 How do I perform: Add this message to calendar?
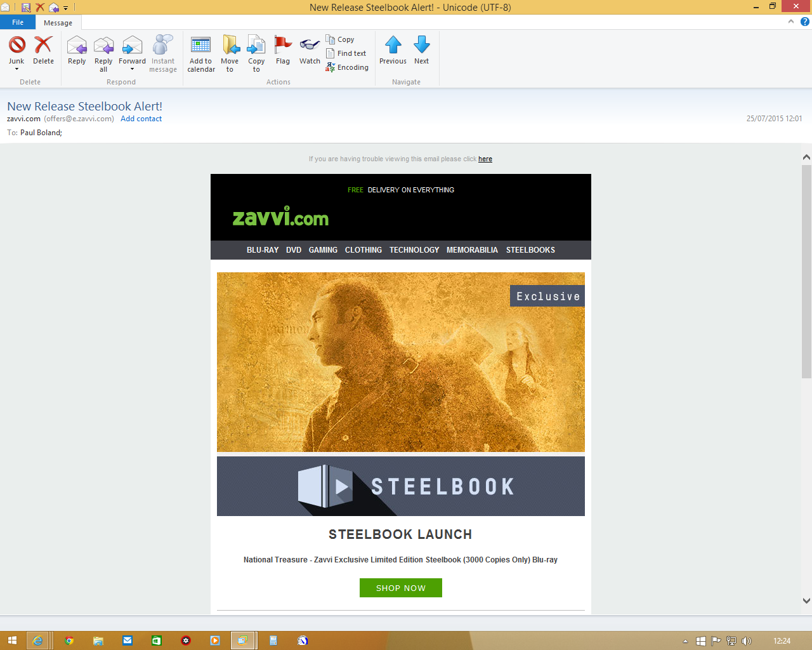(201, 53)
